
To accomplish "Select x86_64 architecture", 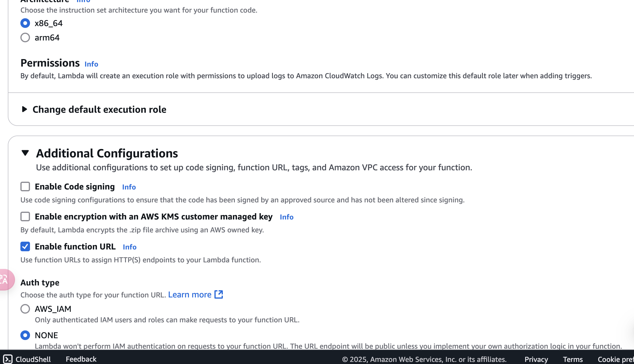I will 25,23.
